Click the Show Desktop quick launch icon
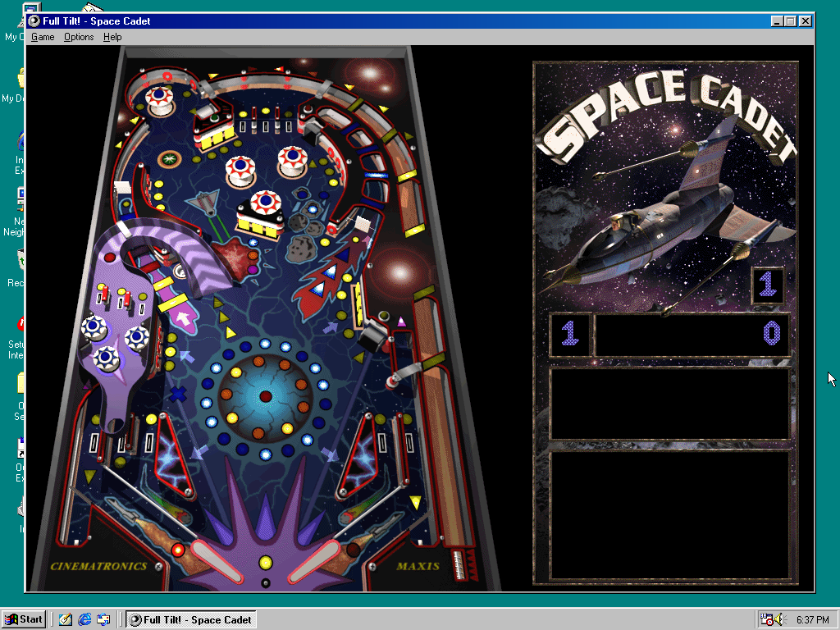The width and height of the screenshot is (840, 630). (x=65, y=619)
